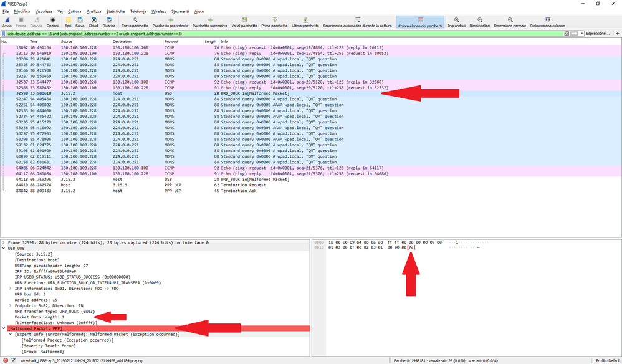The height and width of the screenshot is (364, 622).
Task: Clear the display filter
Action: 567,34
